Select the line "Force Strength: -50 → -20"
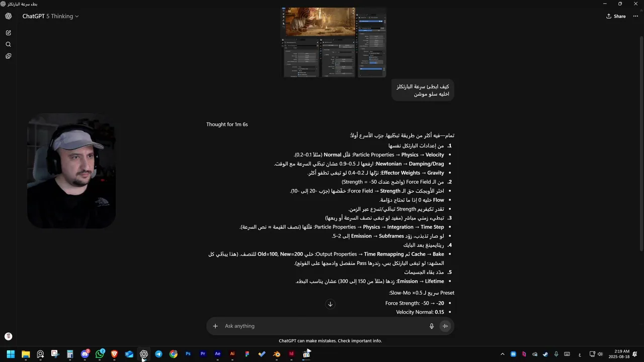The width and height of the screenshot is (644, 362). tap(415, 303)
